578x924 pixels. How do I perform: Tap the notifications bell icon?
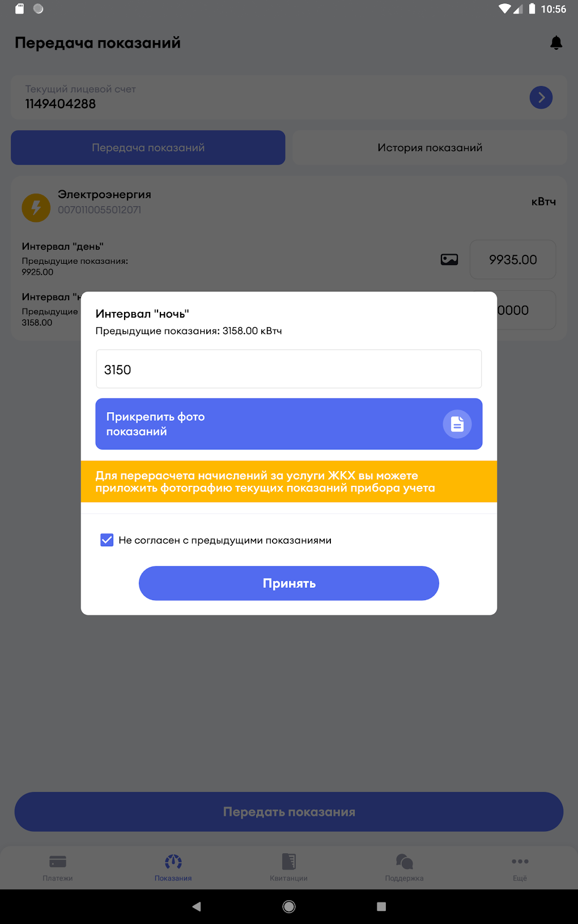556,43
